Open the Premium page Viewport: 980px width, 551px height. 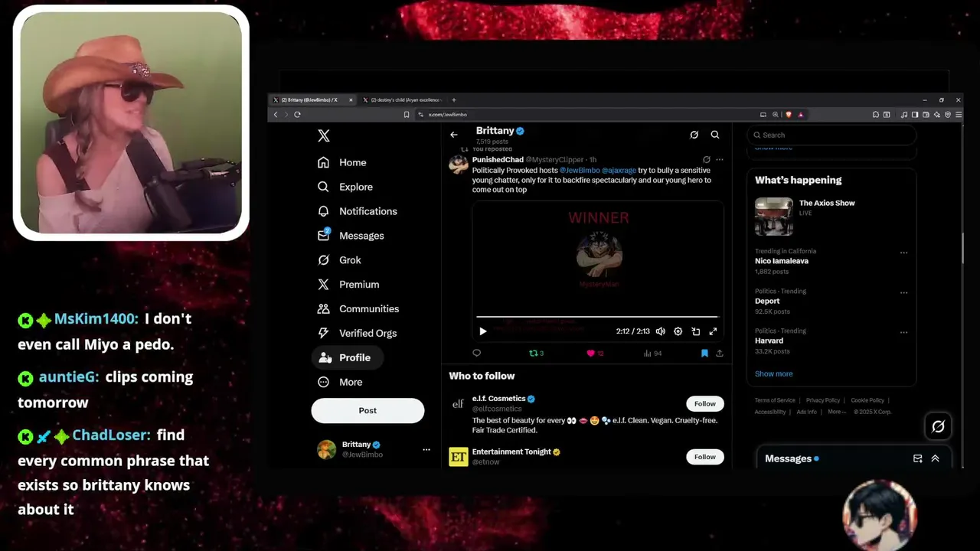click(x=348, y=285)
